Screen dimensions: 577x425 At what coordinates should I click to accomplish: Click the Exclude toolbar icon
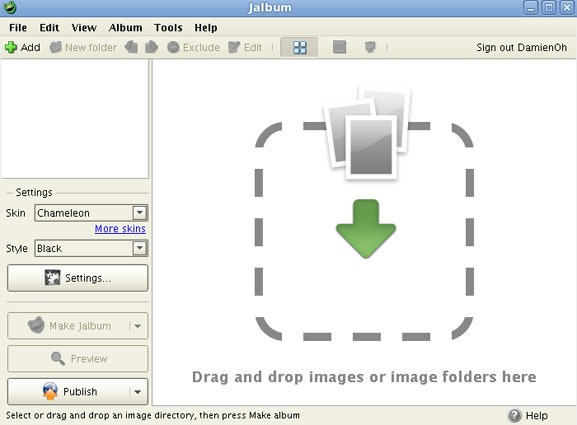click(173, 47)
